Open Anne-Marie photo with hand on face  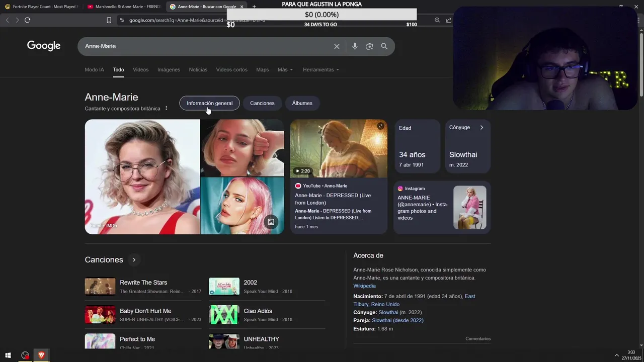point(242,148)
